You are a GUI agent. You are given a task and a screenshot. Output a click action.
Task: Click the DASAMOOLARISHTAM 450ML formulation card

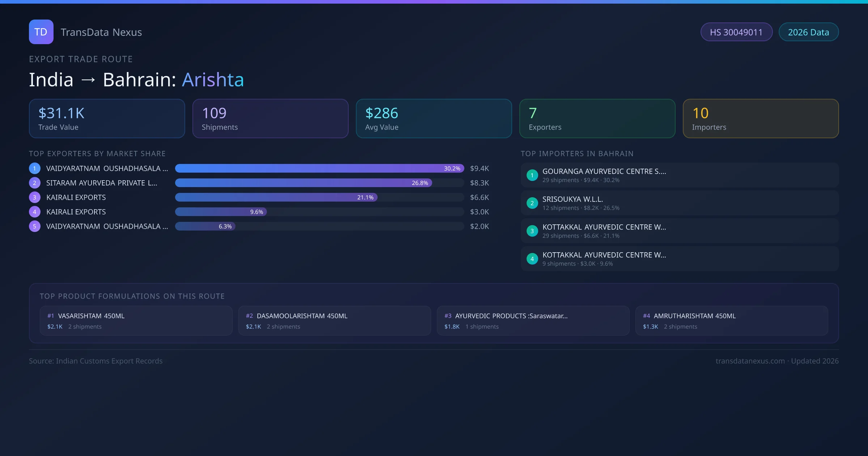(334, 321)
